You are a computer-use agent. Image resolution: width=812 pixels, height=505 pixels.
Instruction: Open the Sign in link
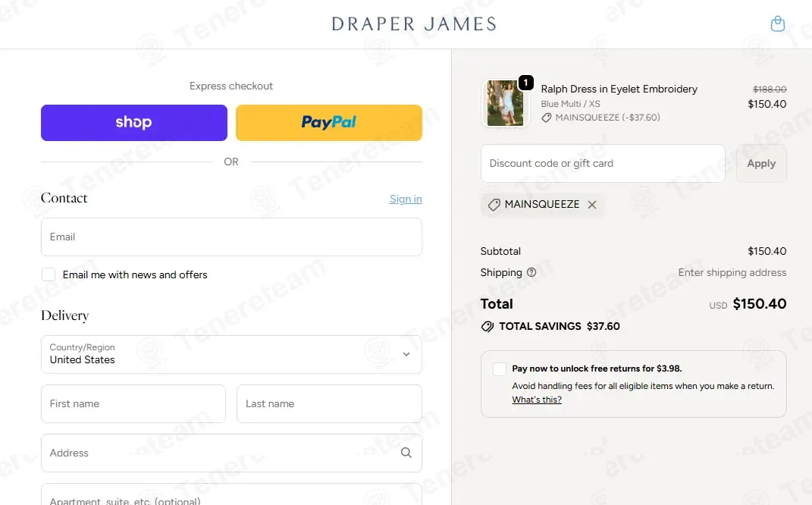pos(406,199)
